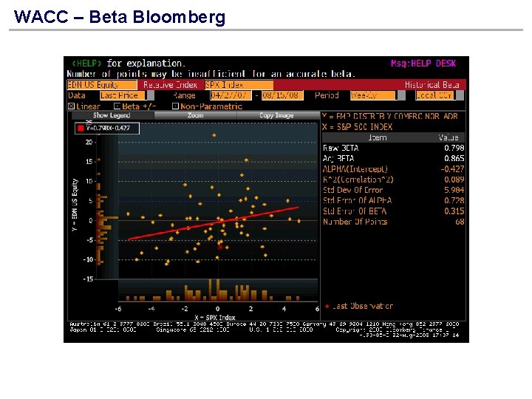This screenshot has width=532, height=399.
Task: Click the red Last Observation marker in legend
Action: (327, 306)
